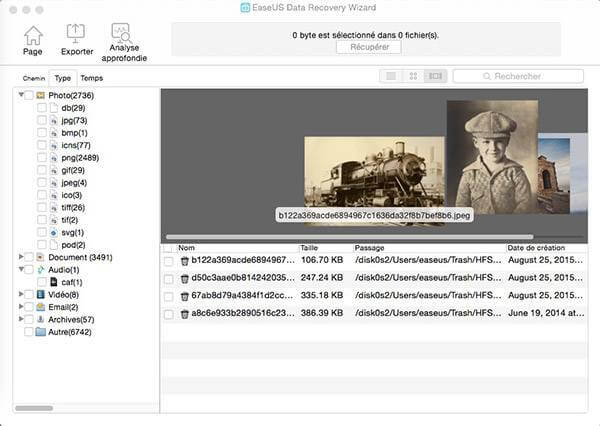The height and width of the screenshot is (426, 600).
Task: Click the png file type icon
Action: click(54, 158)
